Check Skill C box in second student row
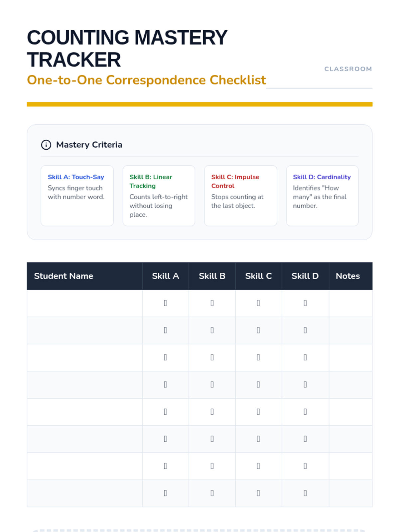Viewport: 399px width, 532px height. pos(258,331)
